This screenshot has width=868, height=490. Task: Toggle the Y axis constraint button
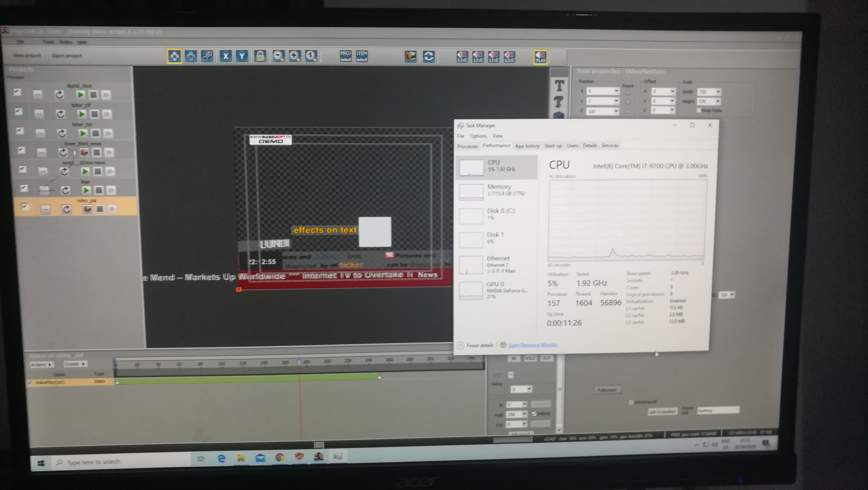click(x=241, y=56)
